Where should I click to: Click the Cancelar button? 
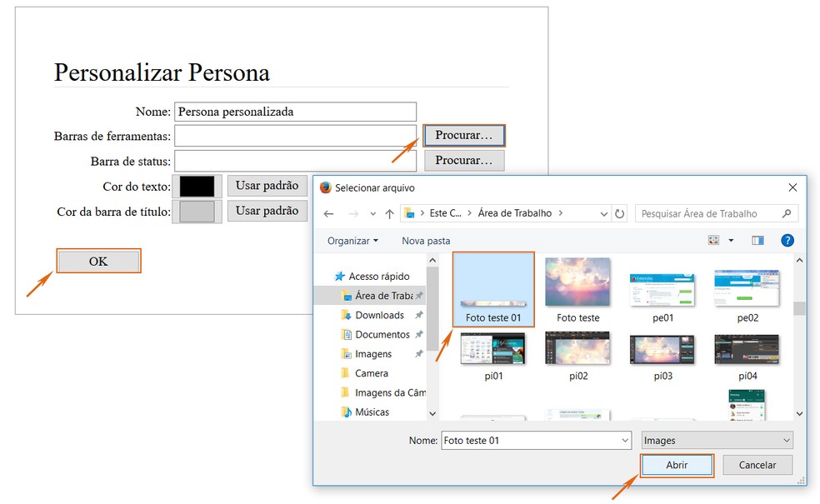pos(757,465)
